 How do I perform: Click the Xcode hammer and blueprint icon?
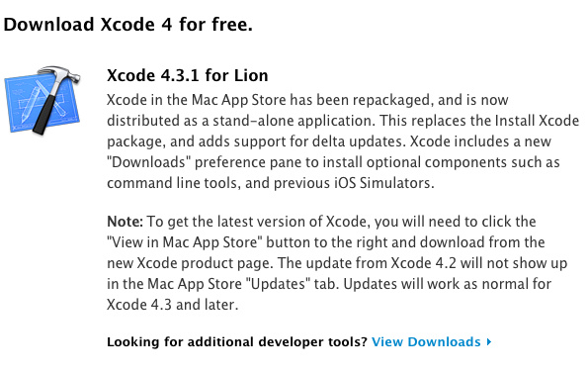(42, 101)
